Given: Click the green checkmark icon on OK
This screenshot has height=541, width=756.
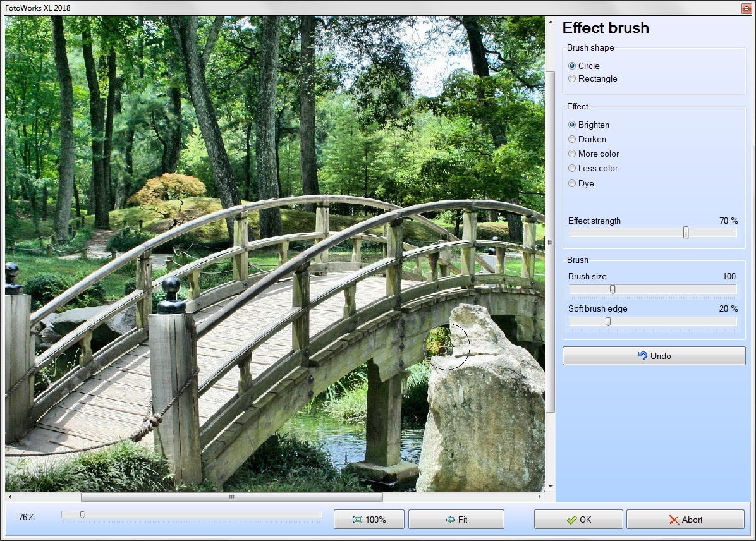Looking at the screenshot, I should (x=572, y=520).
